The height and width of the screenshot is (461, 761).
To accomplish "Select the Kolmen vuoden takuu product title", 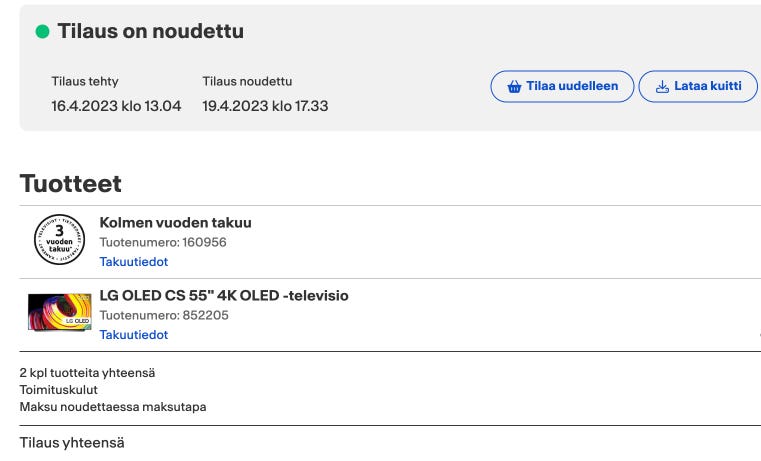I will (x=175, y=223).
